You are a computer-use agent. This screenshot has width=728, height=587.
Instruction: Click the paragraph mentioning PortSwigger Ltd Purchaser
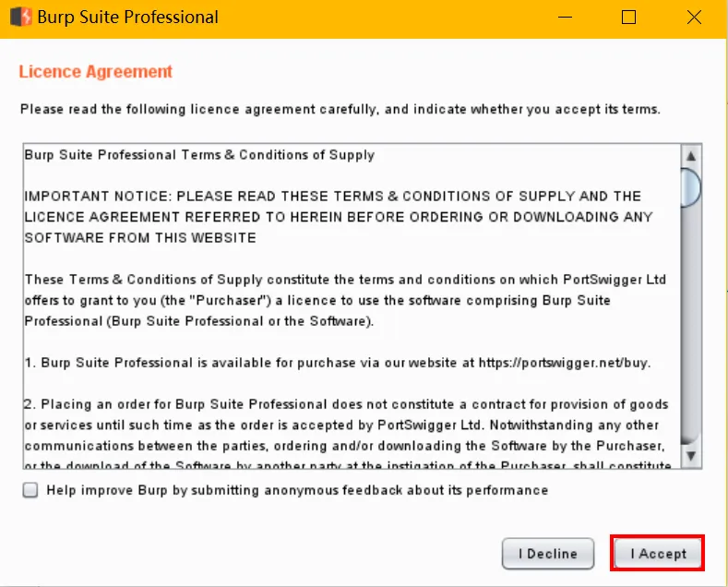345,301
